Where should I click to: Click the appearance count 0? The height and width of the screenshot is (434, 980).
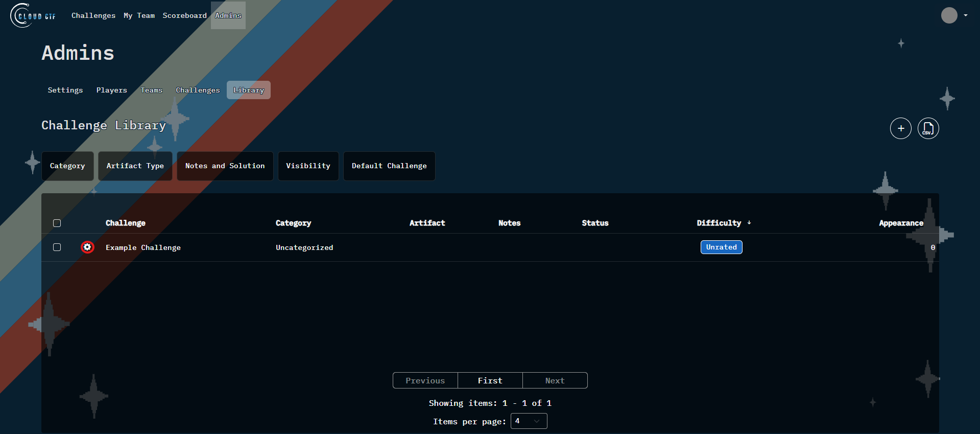[x=933, y=247]
